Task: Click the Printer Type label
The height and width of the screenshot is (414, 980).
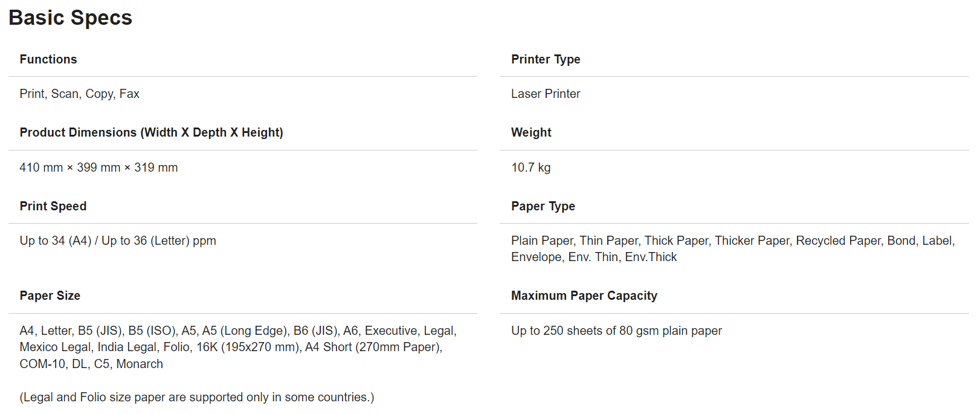Action: click(x=546, y=59)
